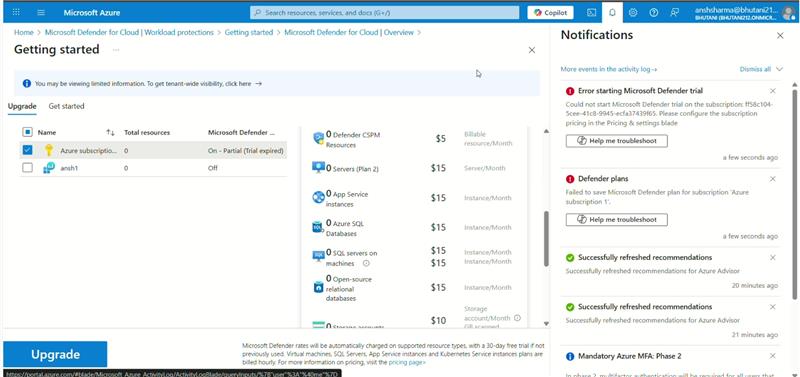Click the App Service instances icon
The image size is (800, 377).
click(318, 197)
